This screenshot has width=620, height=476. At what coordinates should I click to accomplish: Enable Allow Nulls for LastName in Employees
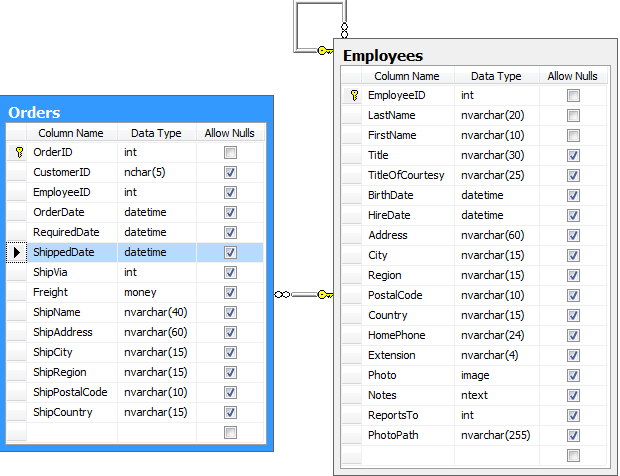point(573,116)
